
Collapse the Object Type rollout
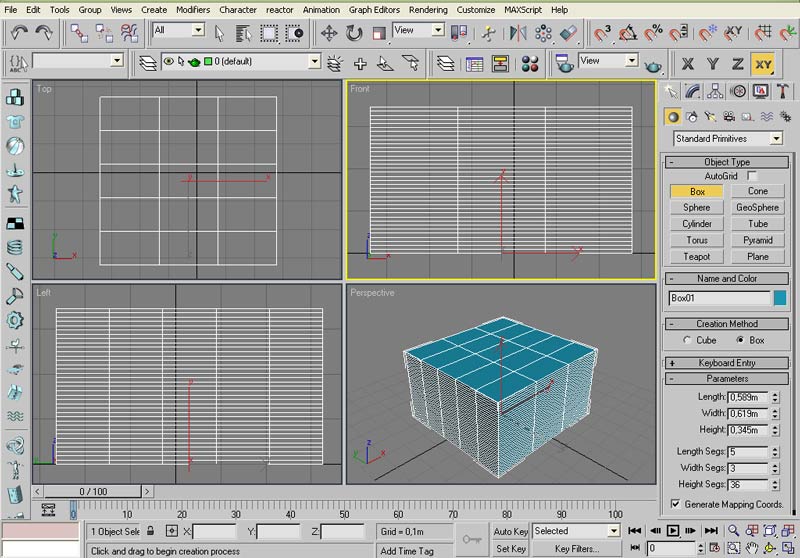[x=727, y=162]
